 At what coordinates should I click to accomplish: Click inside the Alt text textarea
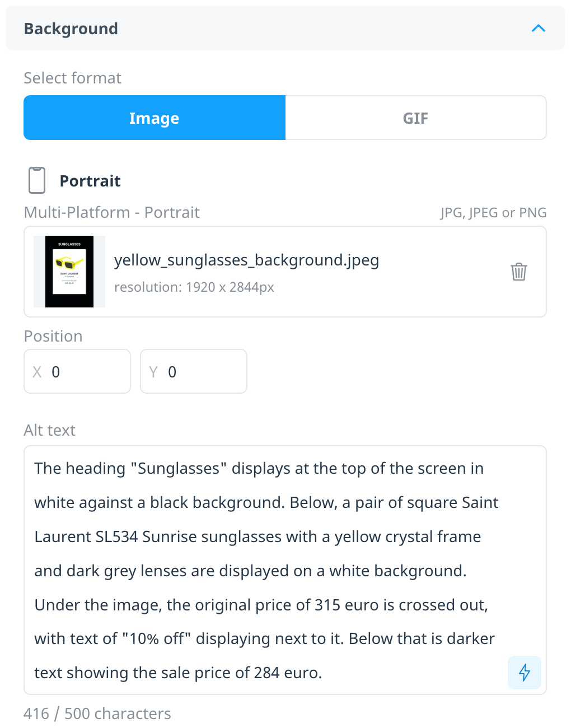click(x=285, y=570)
